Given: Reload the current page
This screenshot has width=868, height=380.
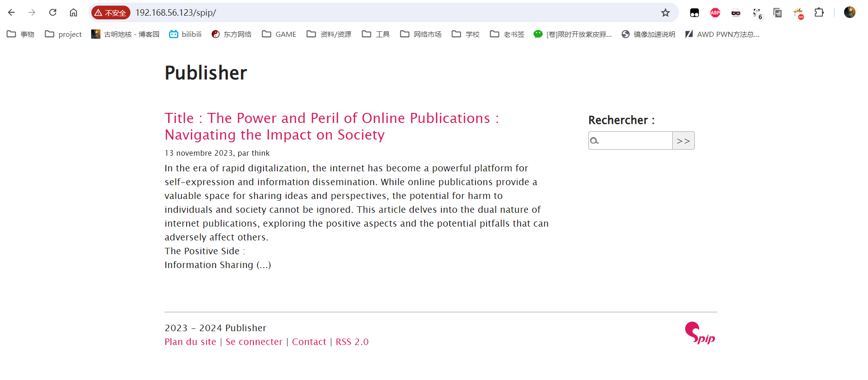Looking at the screenshot, I should (53, 12).
